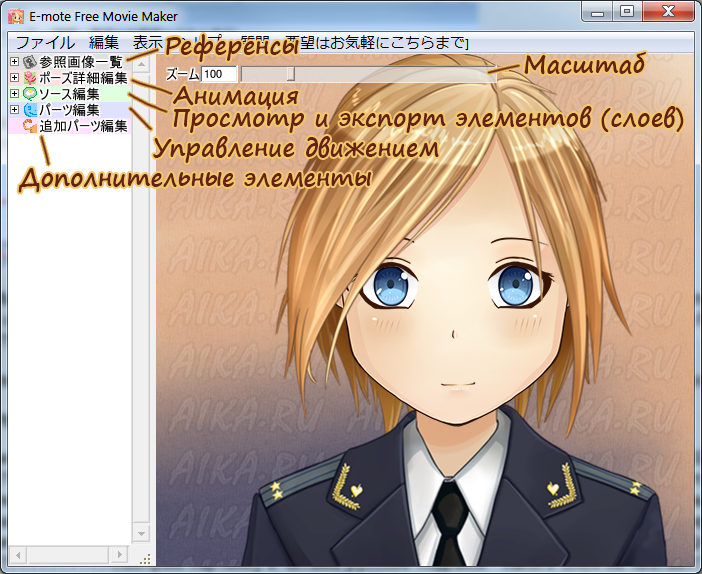
Task: Open the ファイル menu
Action: point(45,43)
